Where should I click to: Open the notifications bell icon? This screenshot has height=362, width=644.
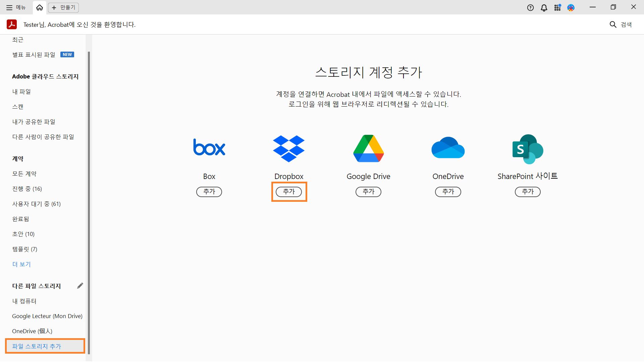544,7
